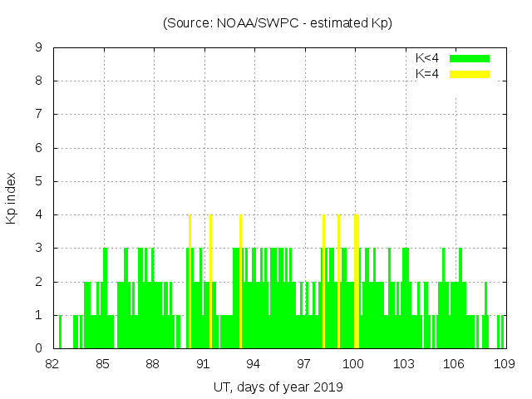Viewport: 532px width, 399px height.
Task: Click the x-axis tick label 82
Action: pos(53,363)
